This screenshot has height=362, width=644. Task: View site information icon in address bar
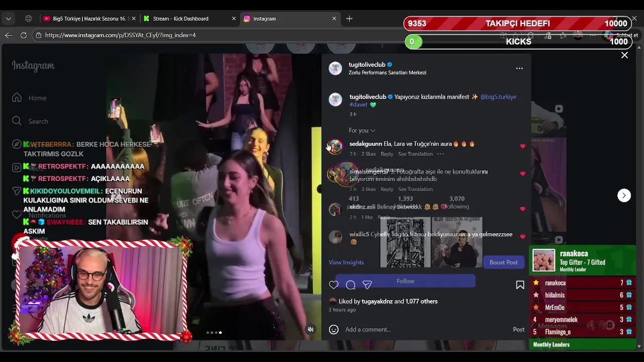click(x=38, y=35)
